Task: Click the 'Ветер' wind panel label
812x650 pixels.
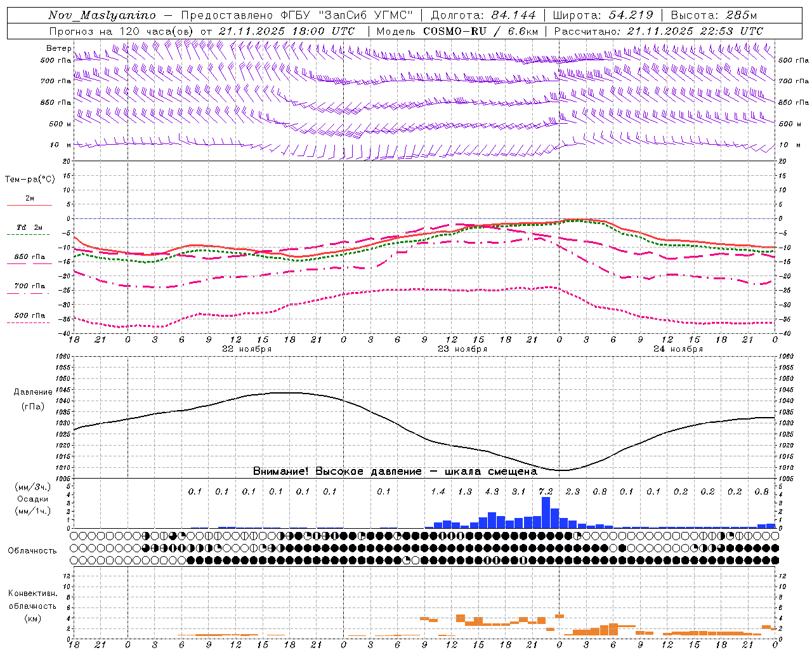Action: click(59, 48)
